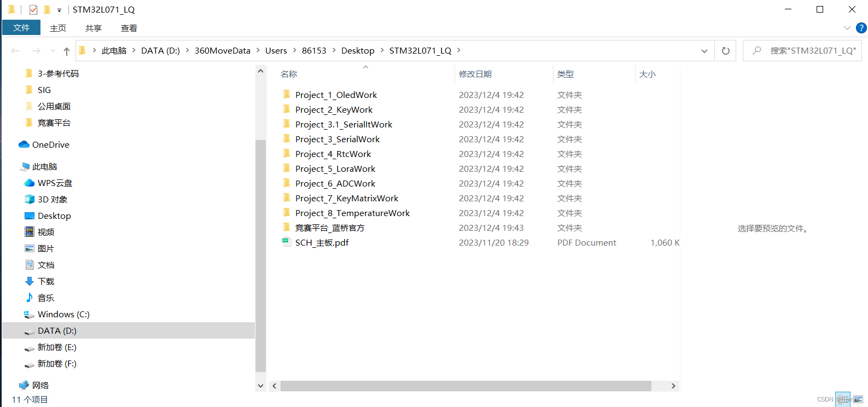Screen dimensions: 868x407
Task: Click 86153 in the address breadcrumb
Action: pyautogui.click(x=314, y=50)
